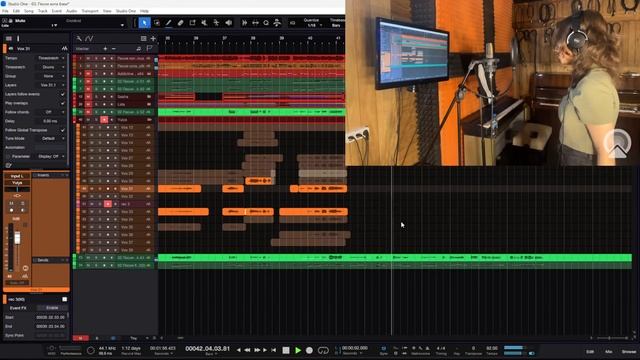Open the Timebase Bars dropdown
This screenshot has height=360, width=640.
click(x=336, y=25)
